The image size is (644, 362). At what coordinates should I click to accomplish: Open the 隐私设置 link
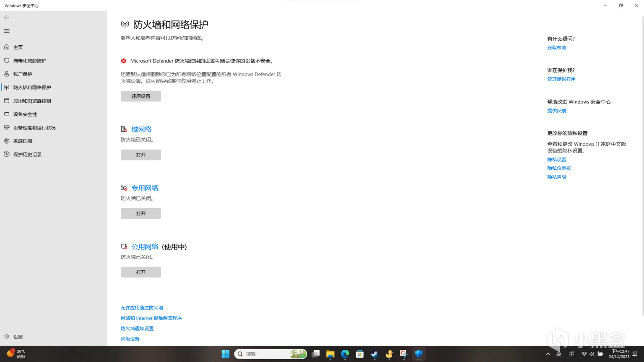click(556, 160)
